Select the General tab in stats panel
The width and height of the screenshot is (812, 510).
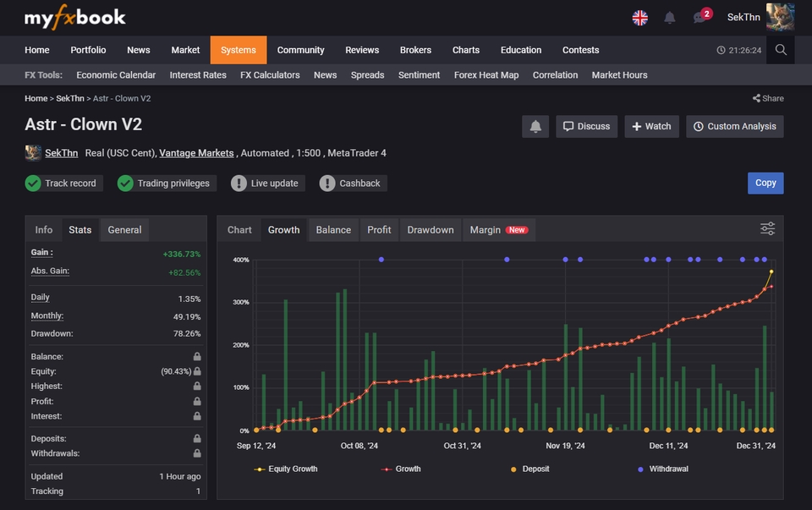click(124, 229)
